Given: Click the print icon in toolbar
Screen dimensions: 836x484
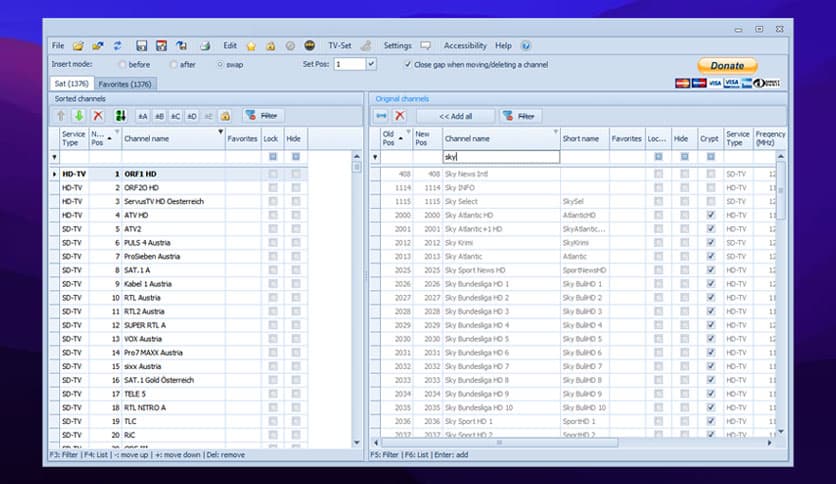Looking at the screenshot, I should (204, 46).
